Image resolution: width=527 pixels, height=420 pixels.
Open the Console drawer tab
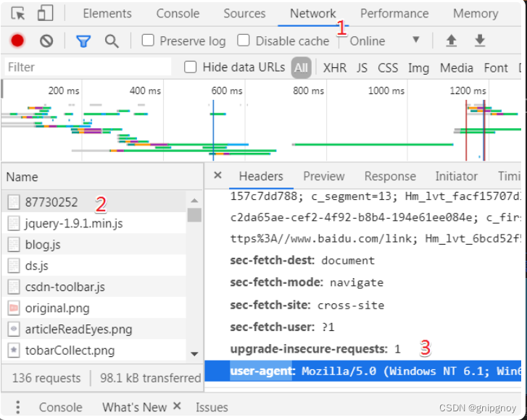click(x=60, y=407)
